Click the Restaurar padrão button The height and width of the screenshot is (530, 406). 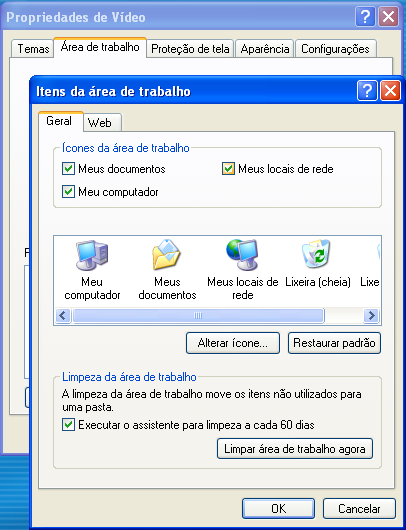(x=334, y=343)
